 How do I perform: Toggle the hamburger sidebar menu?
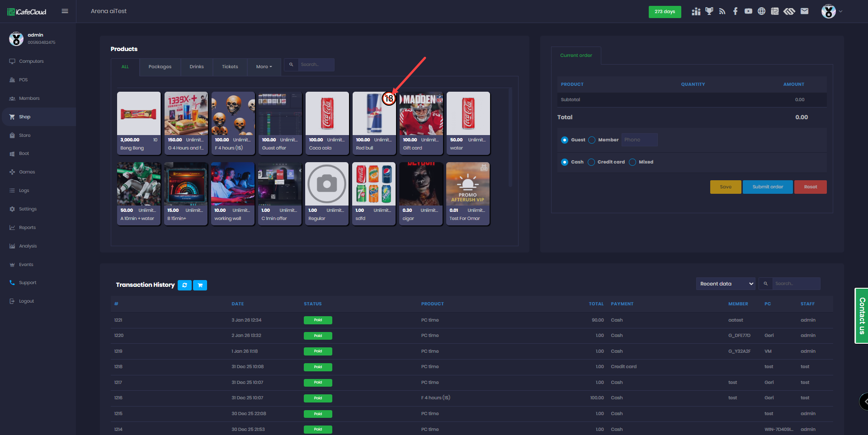[65, 11]
